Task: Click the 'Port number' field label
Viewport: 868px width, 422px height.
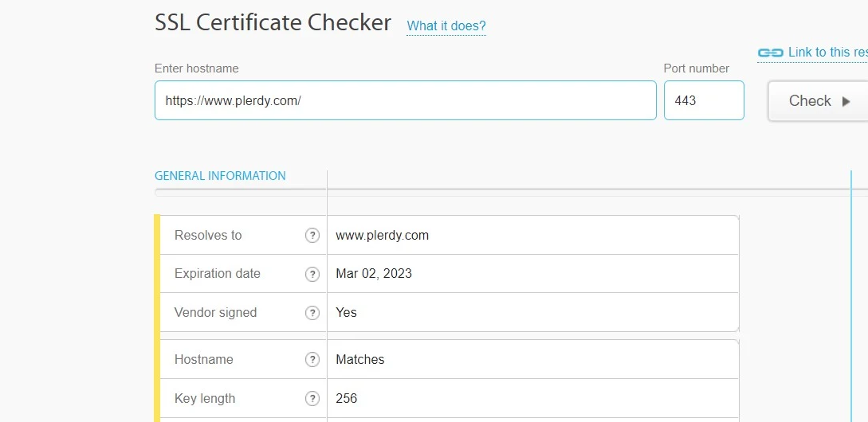Action: pos(697,68)
